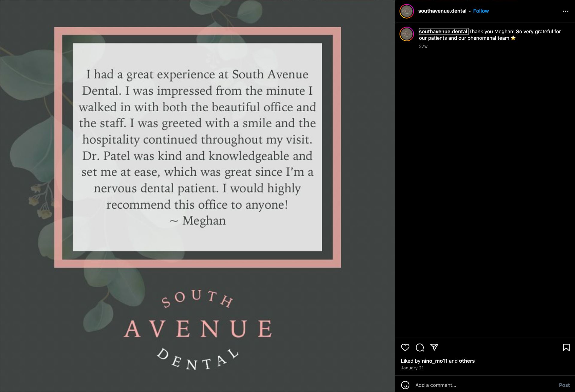This screenshot has height=392, width=575.
Task: Save post using bookmark icon
Action: pyautogui.click(x=566, y=347)
